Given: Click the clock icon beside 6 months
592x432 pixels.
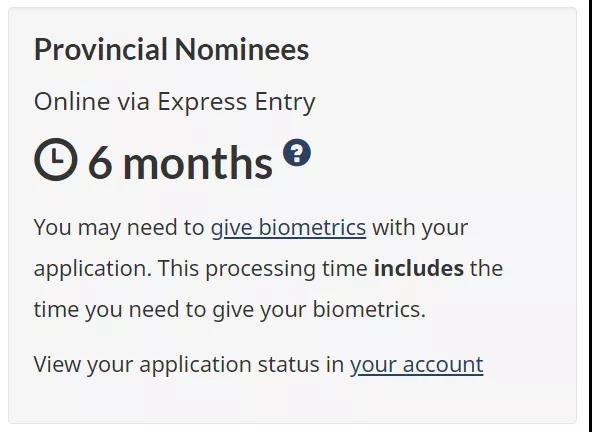Looking at the screenshot, I should click(x=56, y=159).
